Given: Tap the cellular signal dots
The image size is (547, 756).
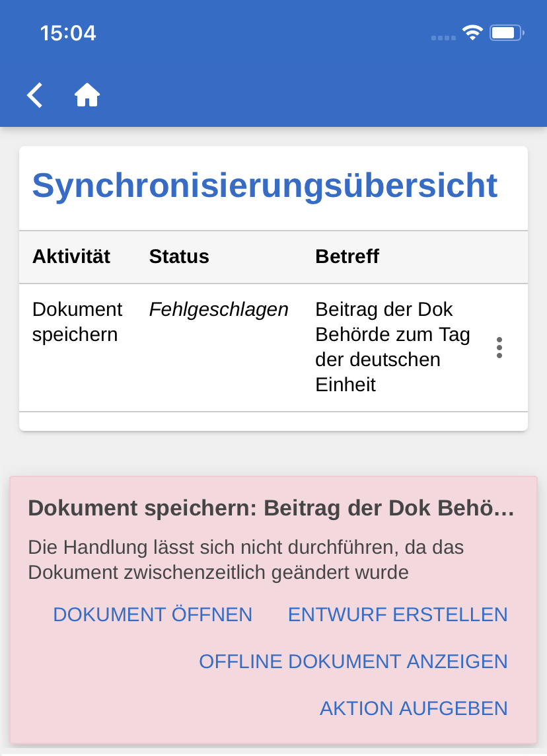Looking at the screenshot, I should (x=443, y=38).
